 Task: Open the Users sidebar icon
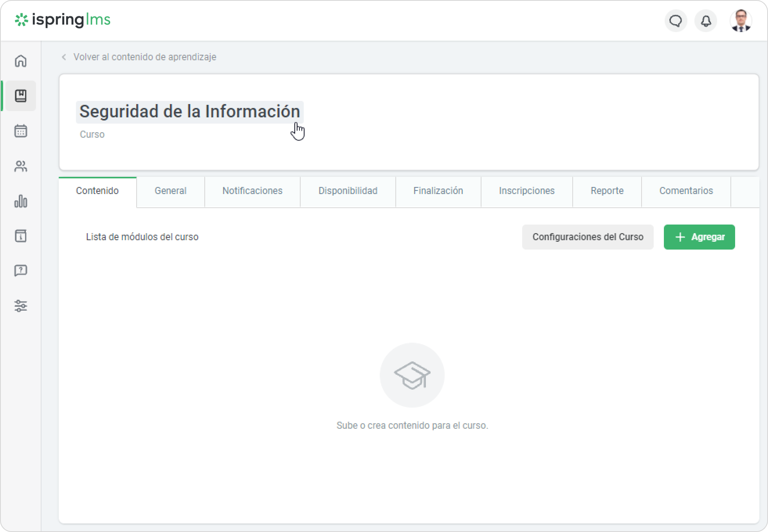click(21, 167)
